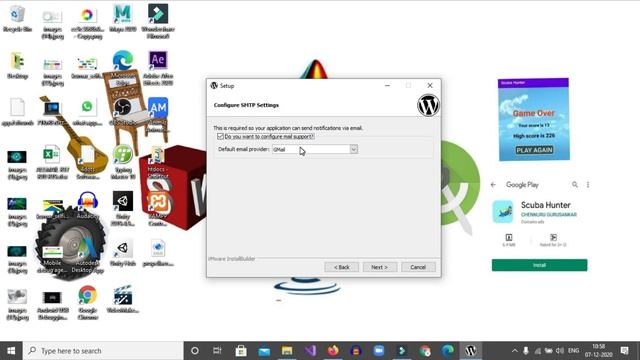Open Zoom from the taskbar
The image size is (640, 360).
pos(379,351)
